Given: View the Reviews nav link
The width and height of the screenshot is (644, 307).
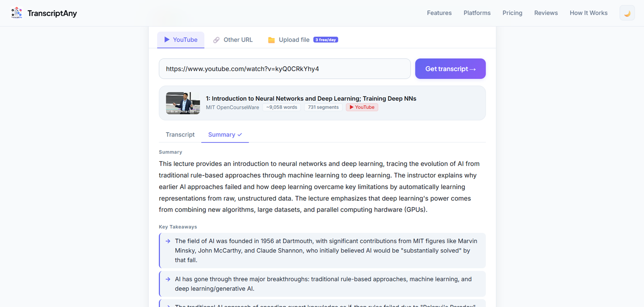Looking at the screenshot, I should coord(546,13).
